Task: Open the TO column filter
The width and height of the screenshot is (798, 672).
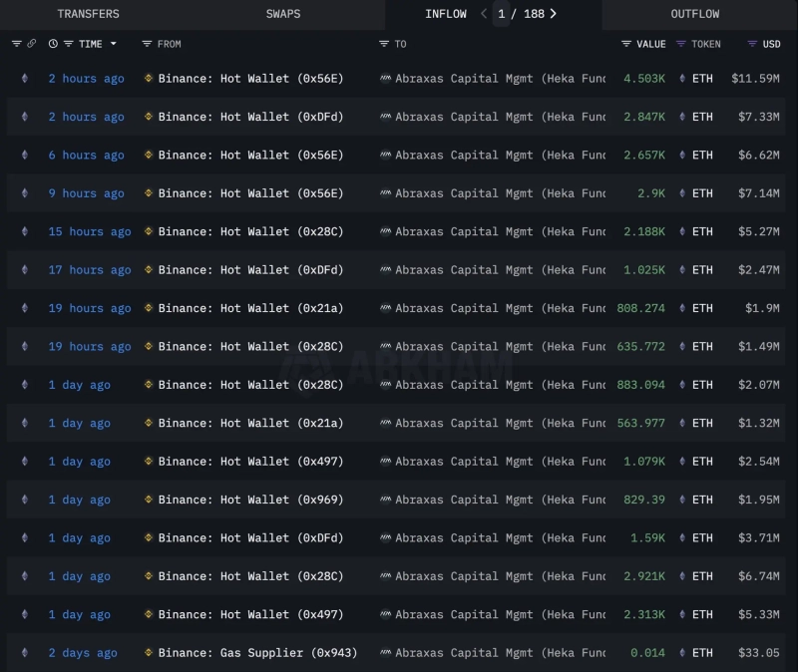Action: (x=384, y=44)
